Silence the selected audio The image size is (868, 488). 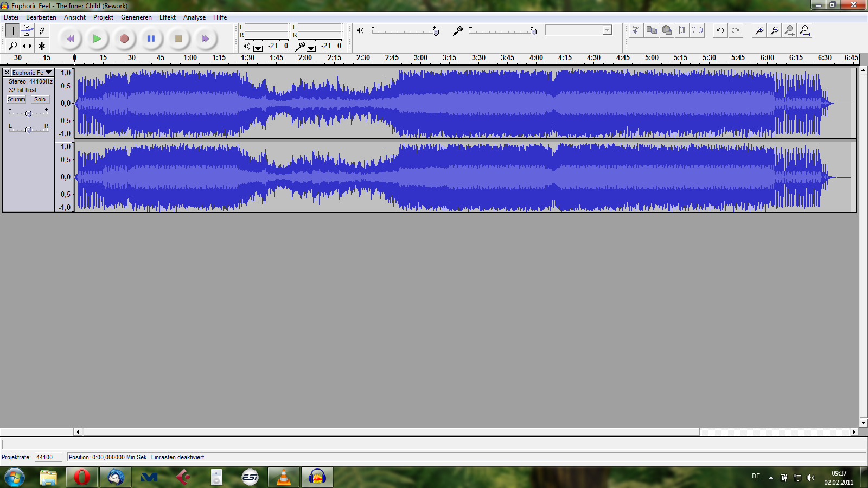click(697, 30)
